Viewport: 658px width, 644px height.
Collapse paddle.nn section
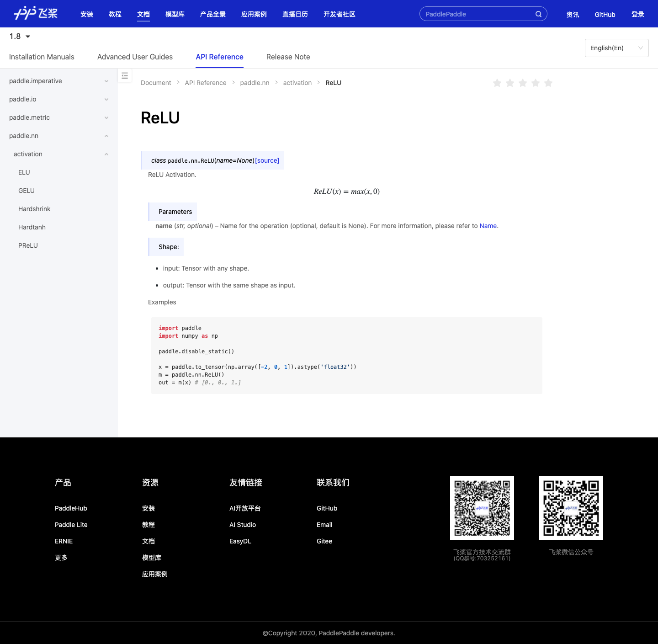pyautogui.click(x=59, y=136)
